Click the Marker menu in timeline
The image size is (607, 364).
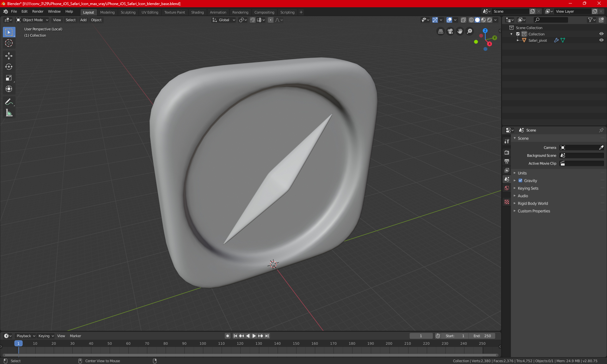click(75, 336)
